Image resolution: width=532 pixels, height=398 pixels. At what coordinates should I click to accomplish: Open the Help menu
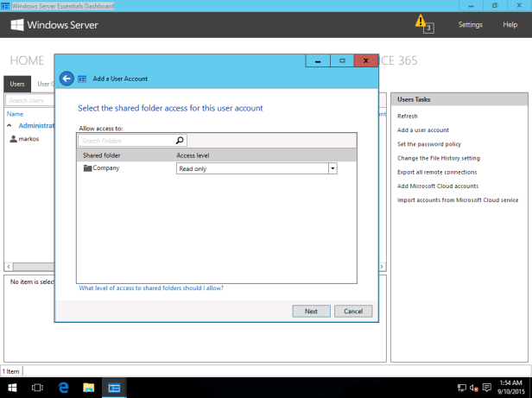pyautogui.click(x=510, y=25)
